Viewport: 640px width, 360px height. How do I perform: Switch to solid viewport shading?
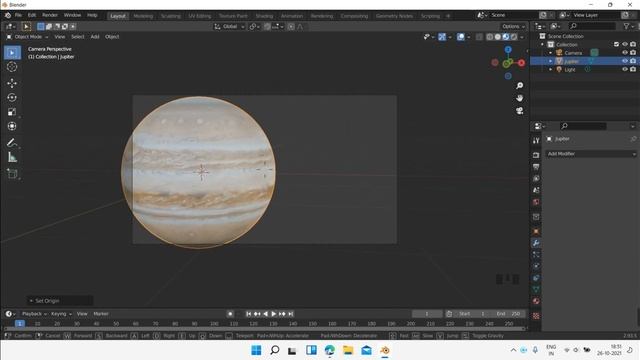point(498,37)
